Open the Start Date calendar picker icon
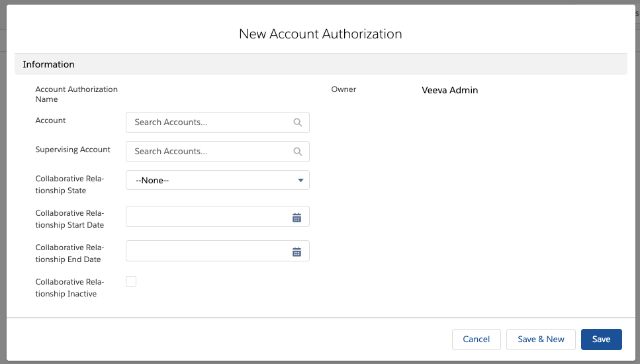The image size is (640, 364). pyautogui.click(x=297, y=217)
